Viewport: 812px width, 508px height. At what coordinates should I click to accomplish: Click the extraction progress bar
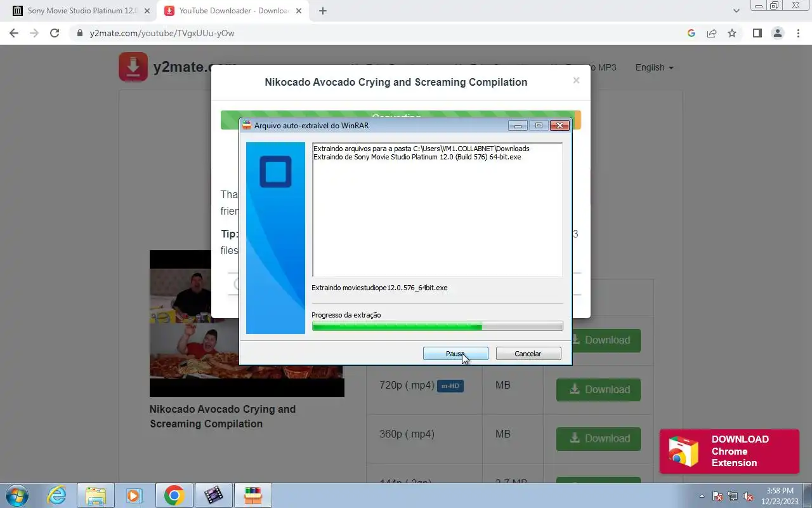click(x=437, y=326)
